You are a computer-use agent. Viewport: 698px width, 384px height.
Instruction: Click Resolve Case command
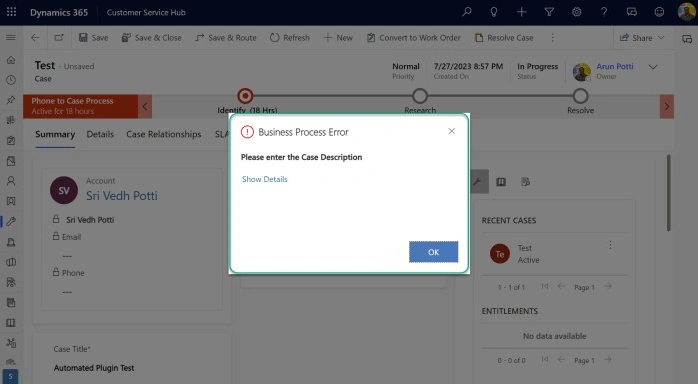[x=503, y=38]
